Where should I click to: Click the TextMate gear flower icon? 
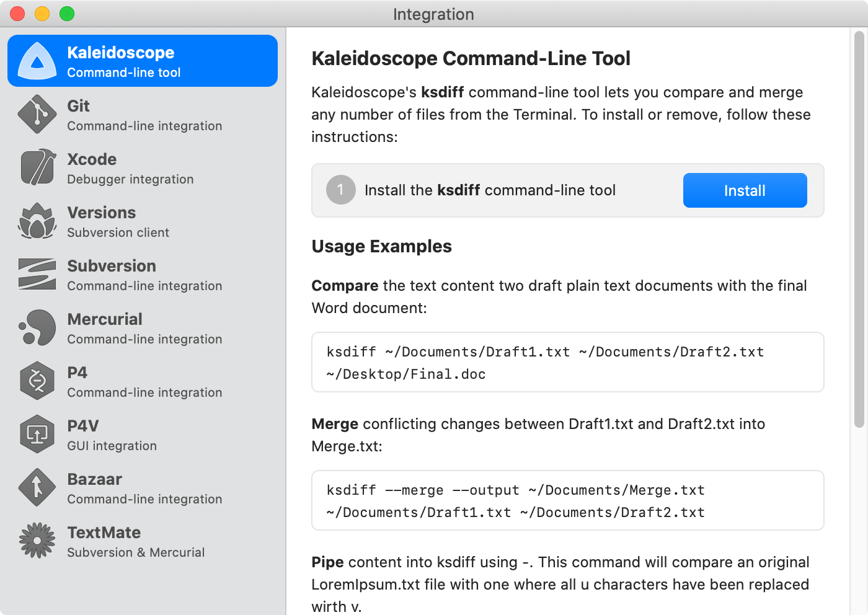coord(37,541)
